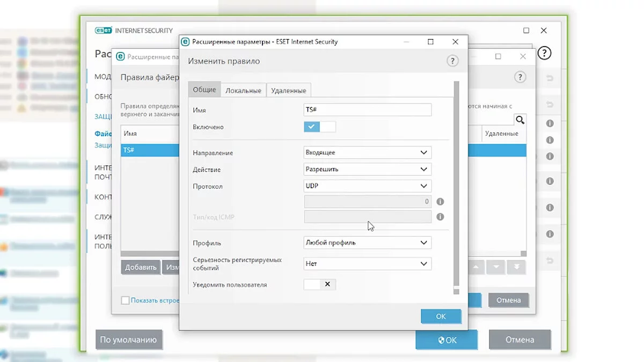Screen dimensions: 644x362
Task: Switch to the Локальные tab
Action: coord(243,91)
